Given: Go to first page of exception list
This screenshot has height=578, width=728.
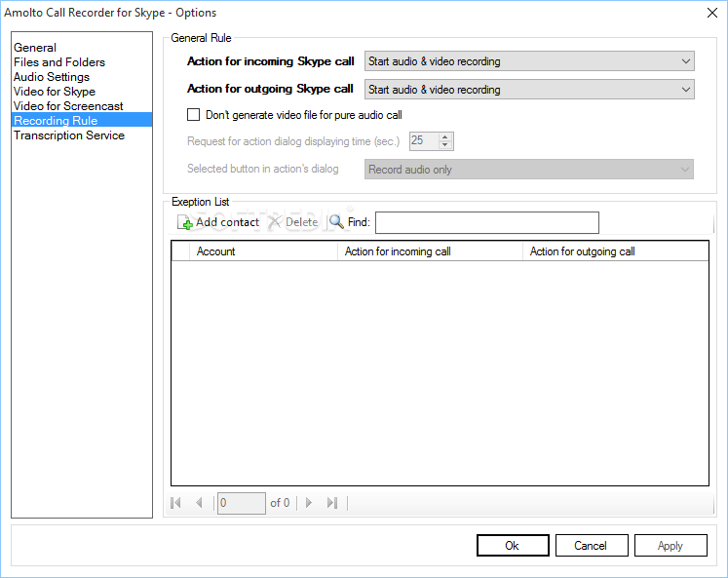Looking at the screenshot, I should tap(176, 503).
